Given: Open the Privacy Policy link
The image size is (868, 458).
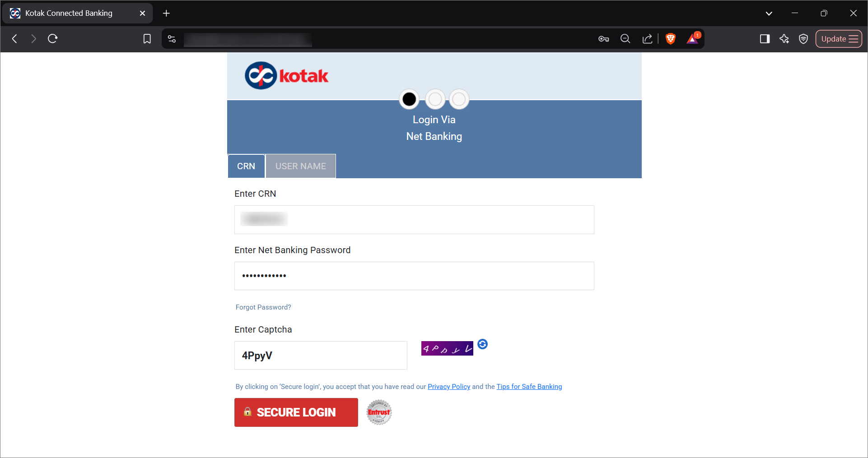Looking at the screenshot, I should click(449, 387).
